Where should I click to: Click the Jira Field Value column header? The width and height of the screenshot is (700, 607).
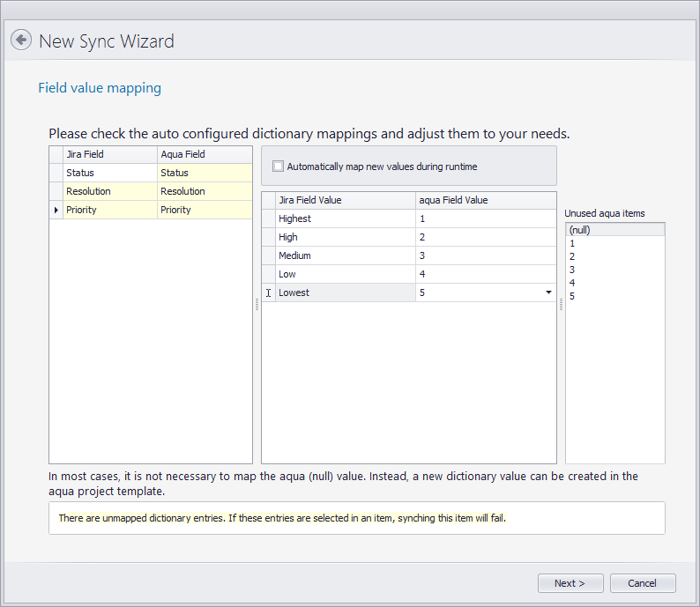tap(344, 200)
